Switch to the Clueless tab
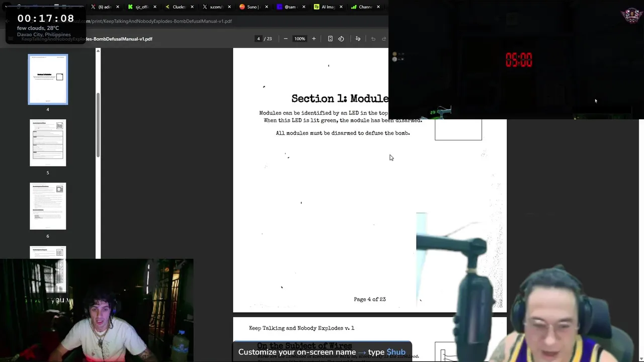 click(x=176, y=7)
